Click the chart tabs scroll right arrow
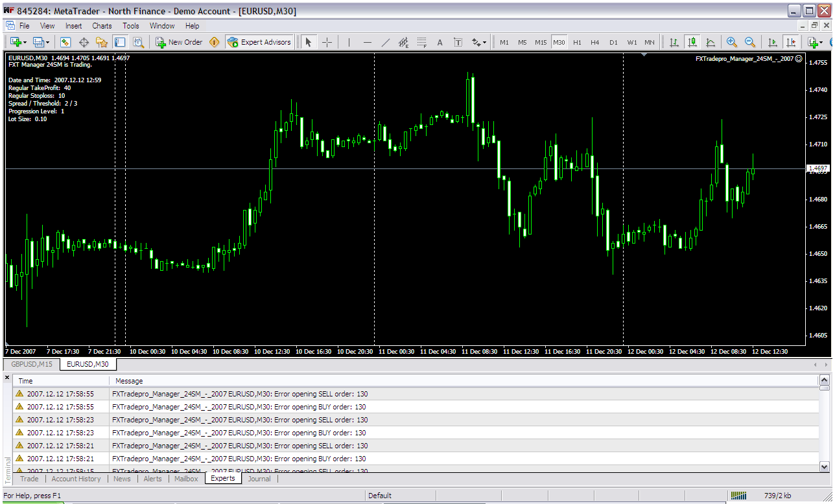 (826, 365)
